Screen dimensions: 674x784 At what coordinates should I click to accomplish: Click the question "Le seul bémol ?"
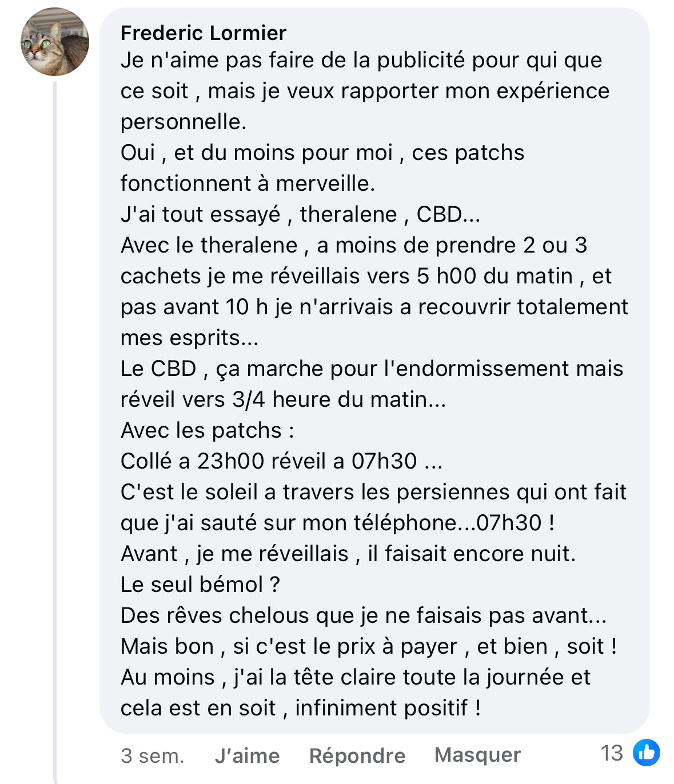click(x=200, y=585)
